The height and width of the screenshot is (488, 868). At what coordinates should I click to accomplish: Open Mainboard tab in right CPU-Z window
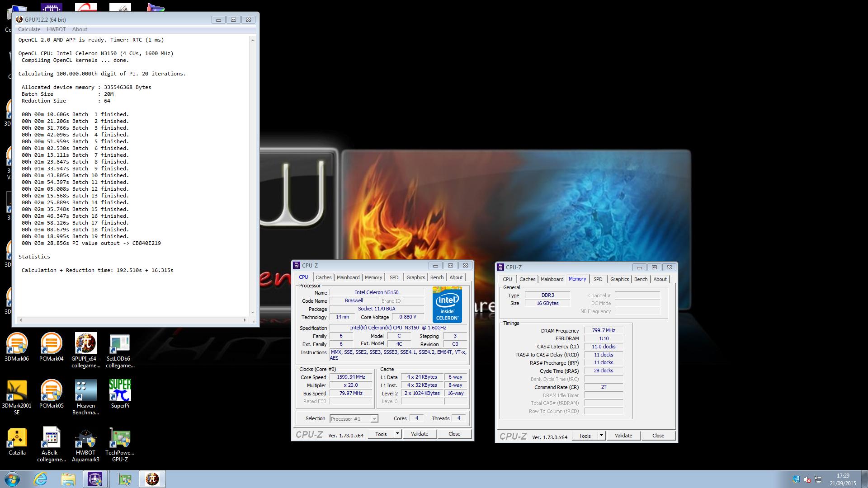(x=552, y=279)
